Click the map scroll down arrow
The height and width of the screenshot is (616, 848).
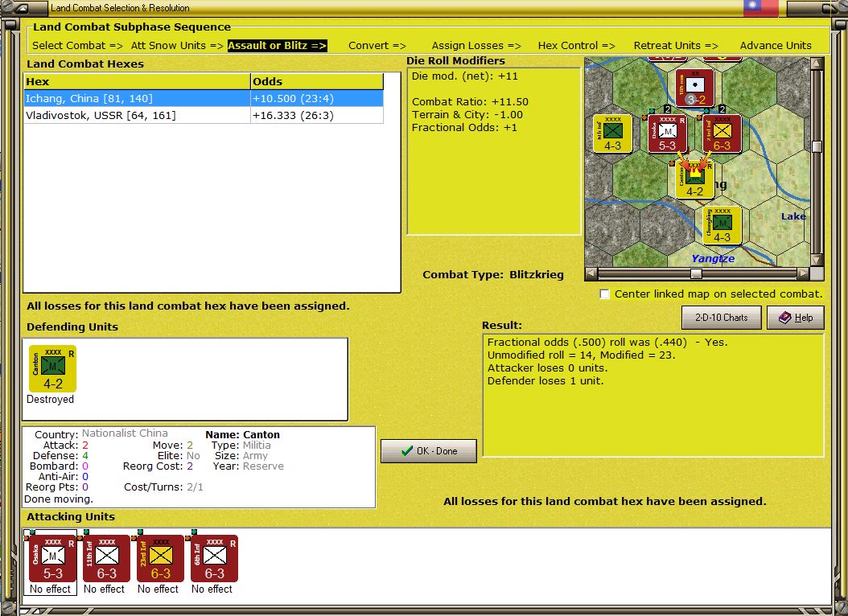(817, 260)
